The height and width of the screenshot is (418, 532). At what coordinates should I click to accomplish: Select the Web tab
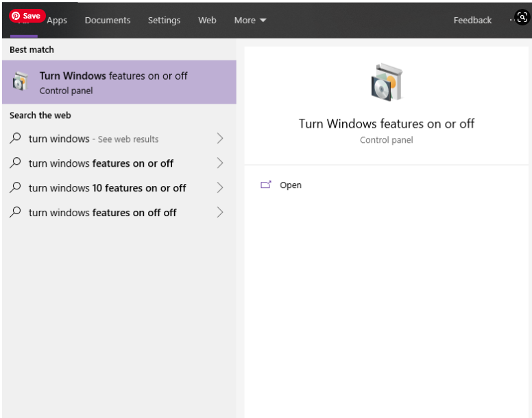click(x=207, y=21)
